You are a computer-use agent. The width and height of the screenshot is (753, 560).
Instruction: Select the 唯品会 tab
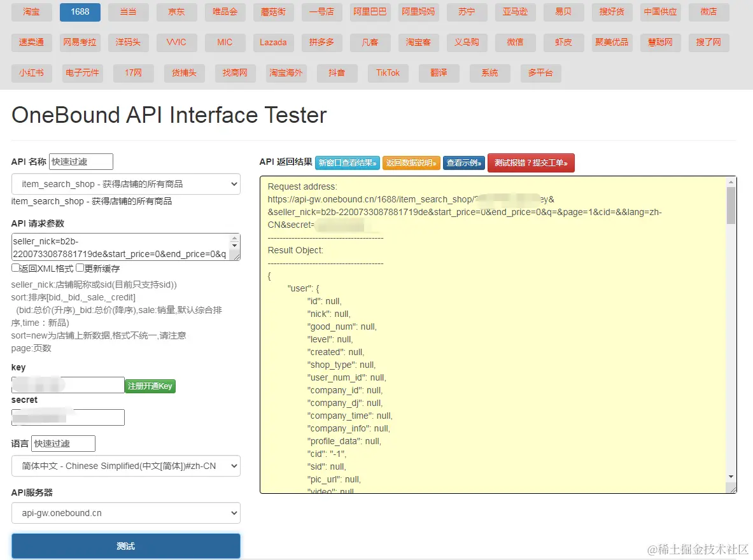225,12
